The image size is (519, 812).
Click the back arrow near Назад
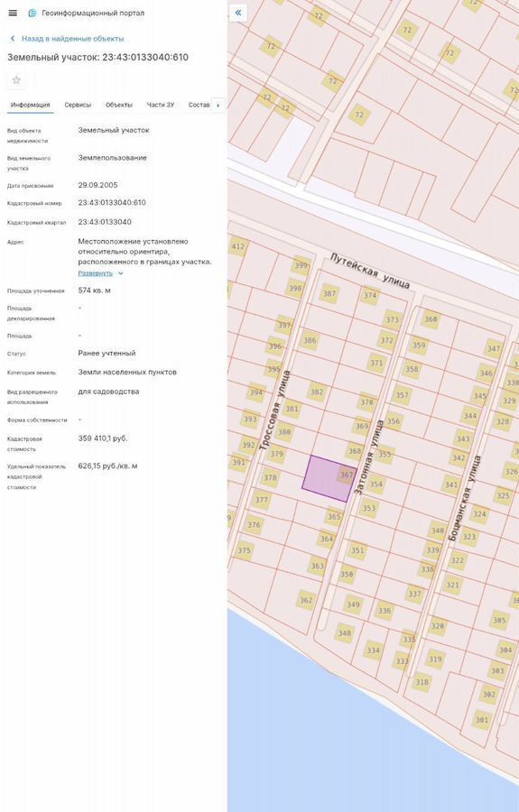pyautogui.click(x=13, y=39)
